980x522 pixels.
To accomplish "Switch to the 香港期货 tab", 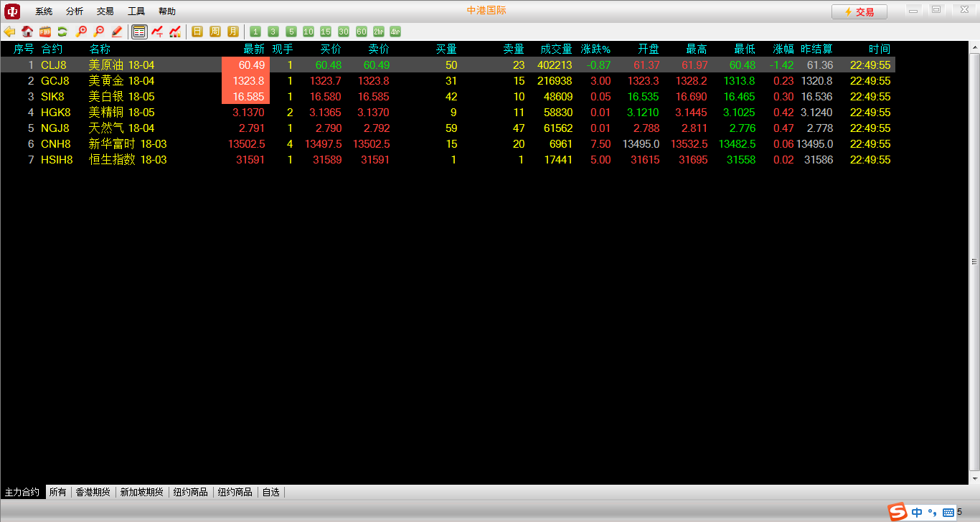I will coord(93,492).
